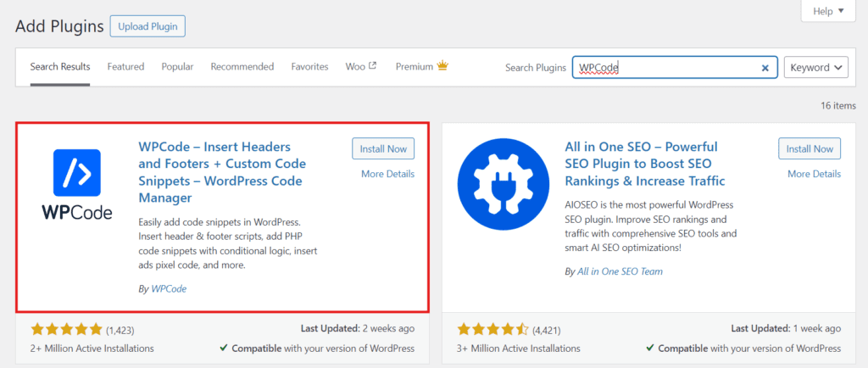Click '2+ Million Active Installations' text

coord(92,348)
